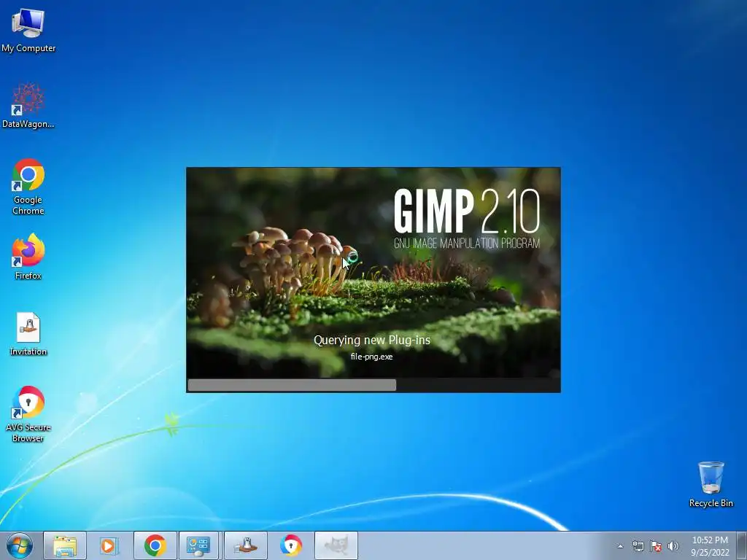Open the Windows Start menu

coord(20,545)
